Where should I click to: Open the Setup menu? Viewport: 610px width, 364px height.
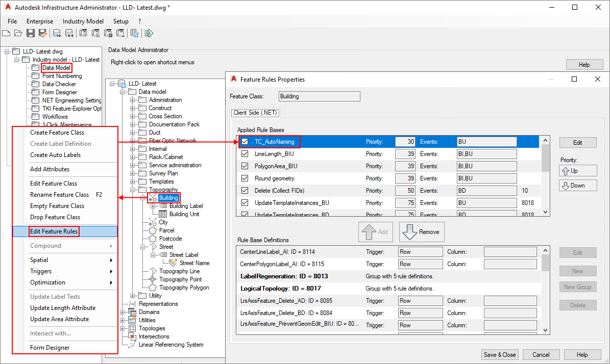click(x=120, y=21)
